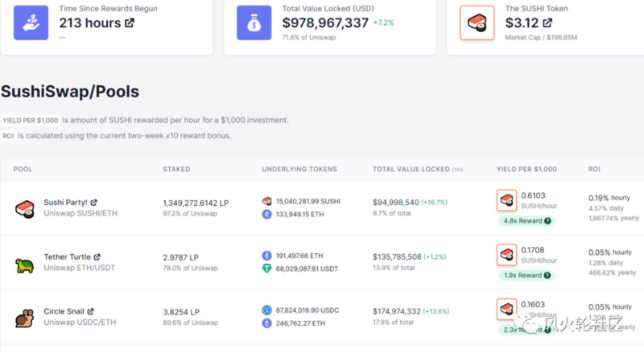Click the +7.2% change indicator
Image resolution: width=644 pixels, height=353 pixels.
click(384, 23)
